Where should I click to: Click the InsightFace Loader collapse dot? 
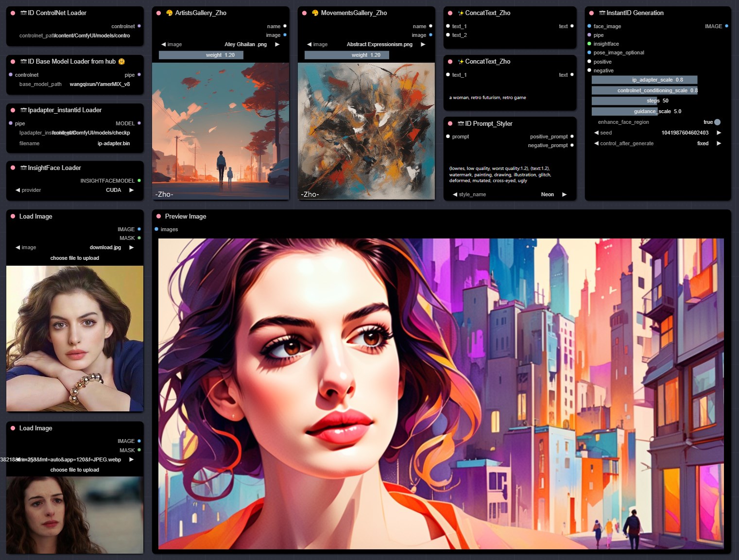13,168
